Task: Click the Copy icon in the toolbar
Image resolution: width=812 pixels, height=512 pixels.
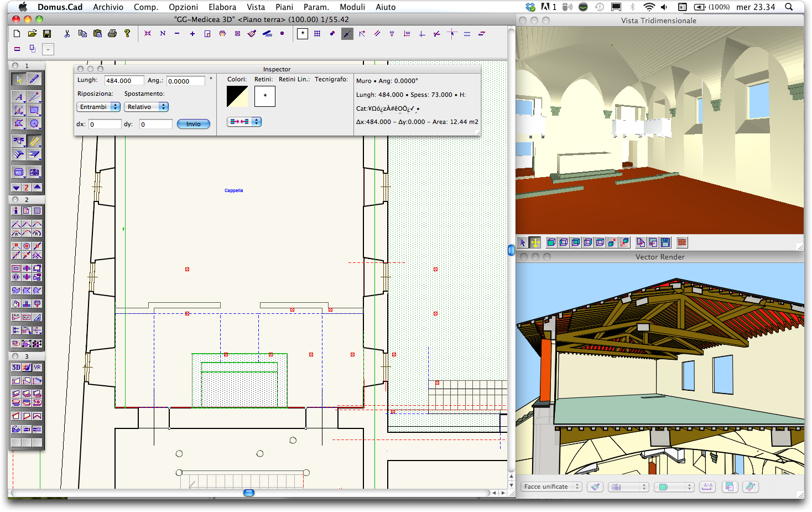Action: [x=82, y=34]
